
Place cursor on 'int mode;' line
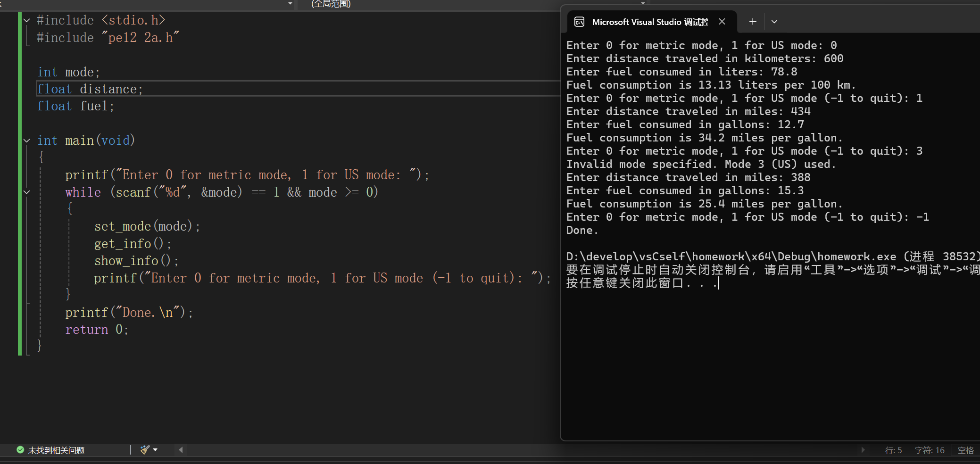point(68,72)
